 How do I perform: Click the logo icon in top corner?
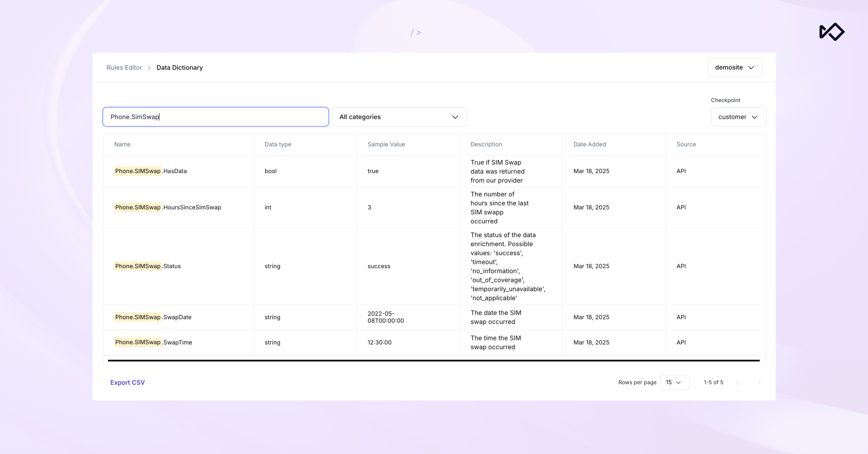(x=831, y=32)
